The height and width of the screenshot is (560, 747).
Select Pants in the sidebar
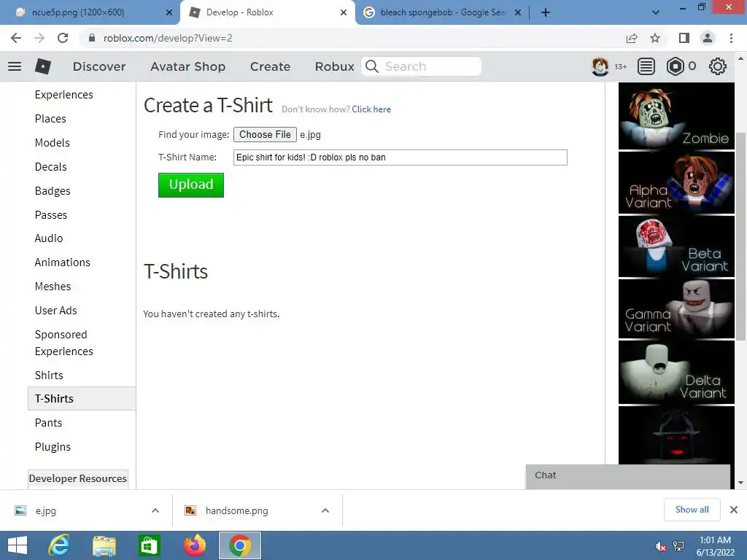coord(48,423)
